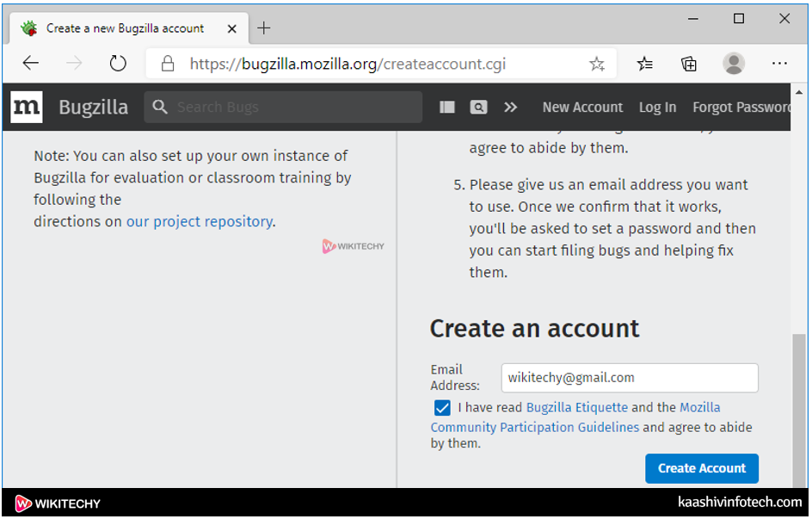Open the Bugzilla Etiquette link
This screenshot has width=812, height=519.
click(577, 407)
